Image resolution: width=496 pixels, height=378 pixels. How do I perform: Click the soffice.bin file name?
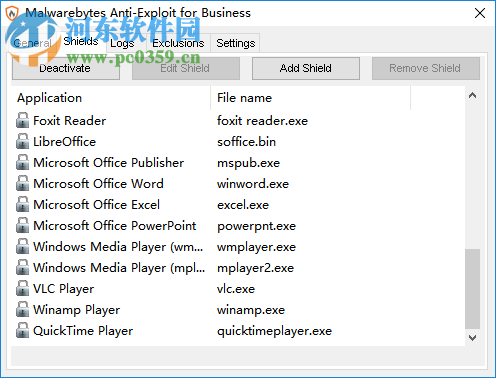(x=246, y=141)
